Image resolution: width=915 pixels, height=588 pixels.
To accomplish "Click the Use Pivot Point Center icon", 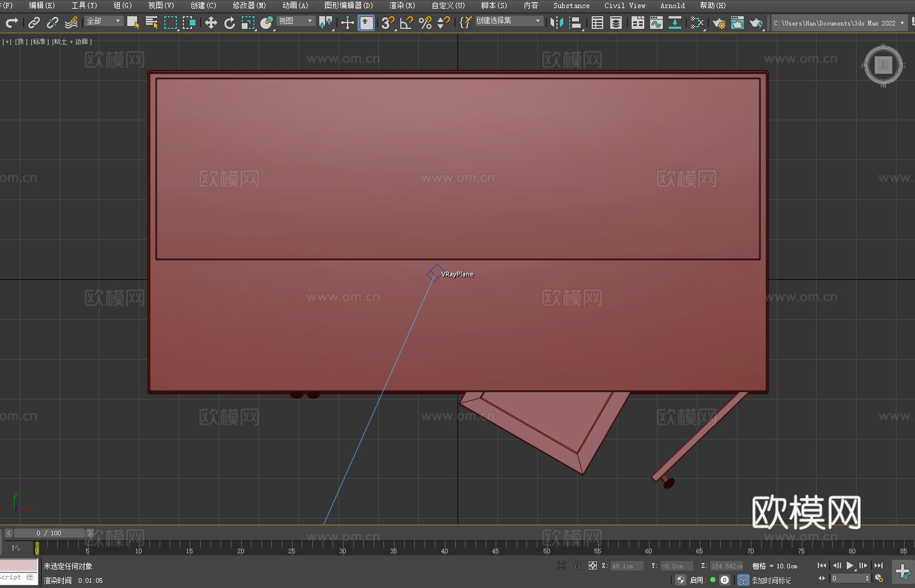I will (x=326, y=23).
